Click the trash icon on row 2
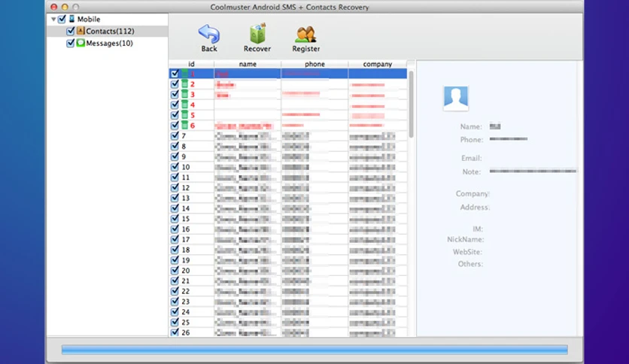 (x=184, y=83)
